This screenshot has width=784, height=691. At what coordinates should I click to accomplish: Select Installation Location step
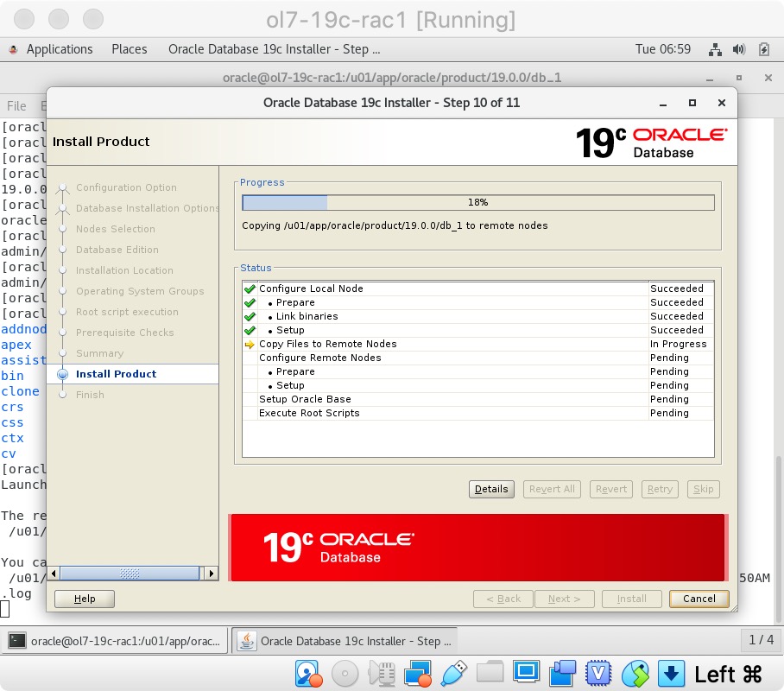pos(124,270)
